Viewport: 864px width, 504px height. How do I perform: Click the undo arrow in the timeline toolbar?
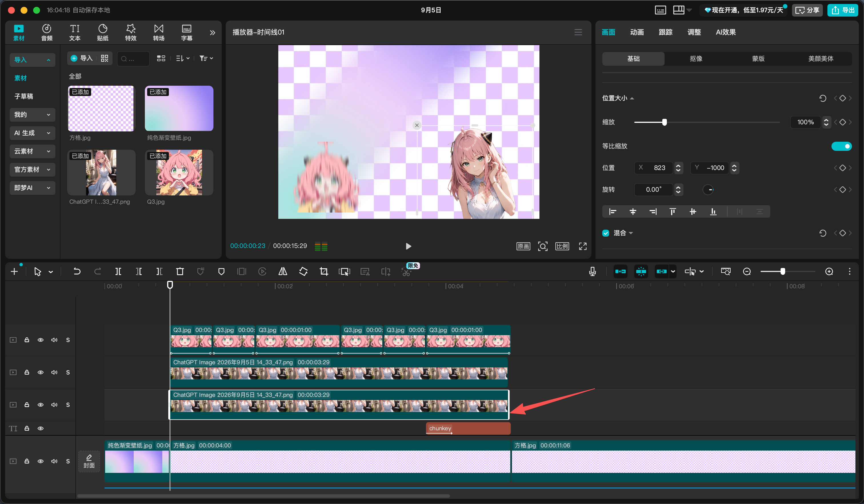point(77,271)
